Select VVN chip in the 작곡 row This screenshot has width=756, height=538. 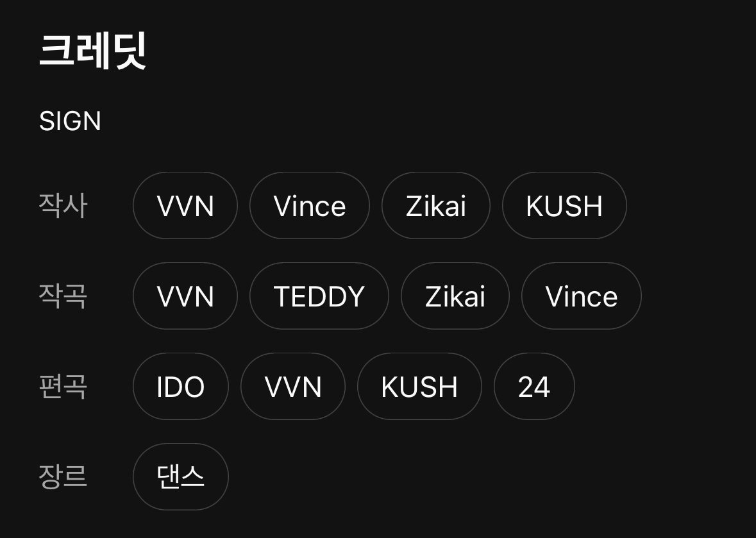185,296
